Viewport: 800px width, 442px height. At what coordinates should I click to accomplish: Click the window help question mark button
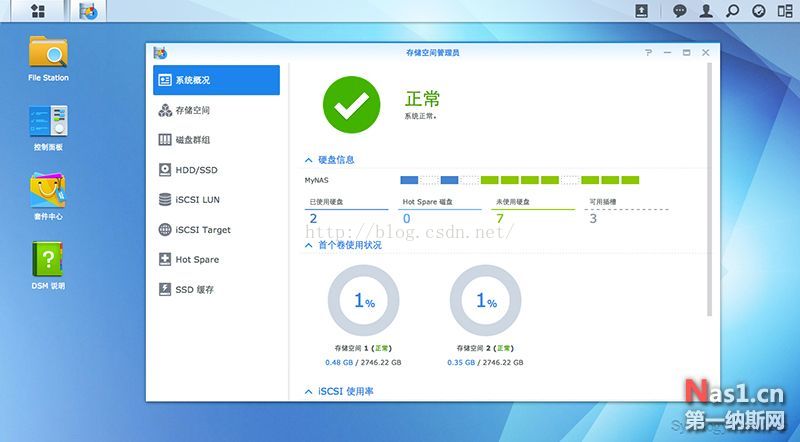point(648,52)
